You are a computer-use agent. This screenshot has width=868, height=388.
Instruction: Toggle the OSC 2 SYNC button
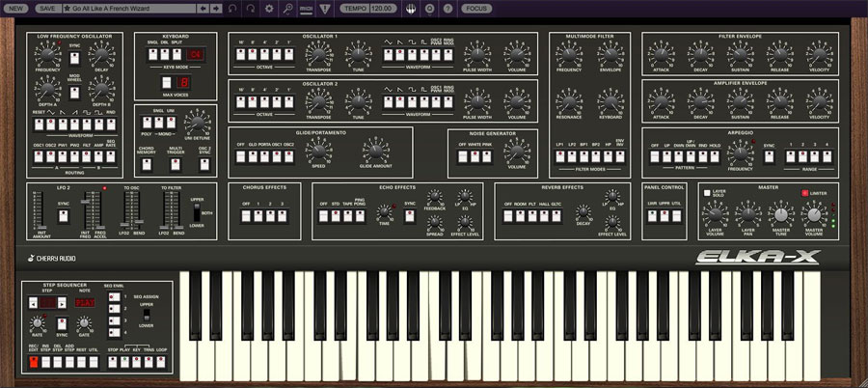204,164
